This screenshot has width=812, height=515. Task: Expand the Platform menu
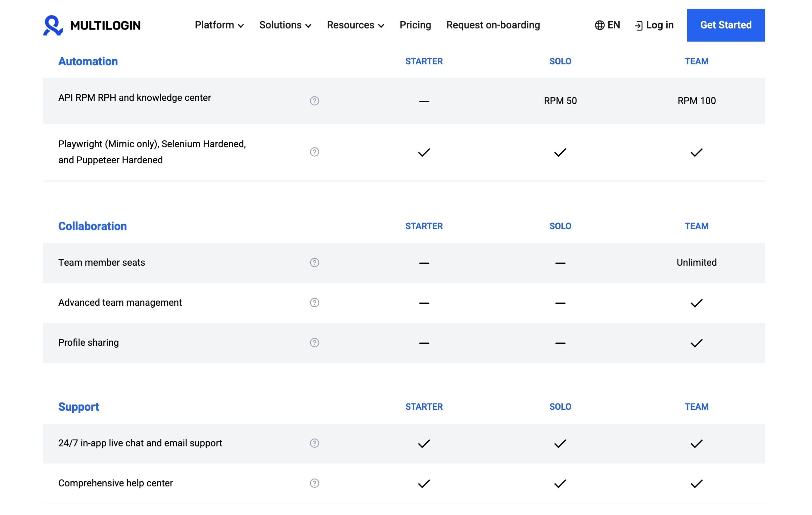(x=219, y=25)
